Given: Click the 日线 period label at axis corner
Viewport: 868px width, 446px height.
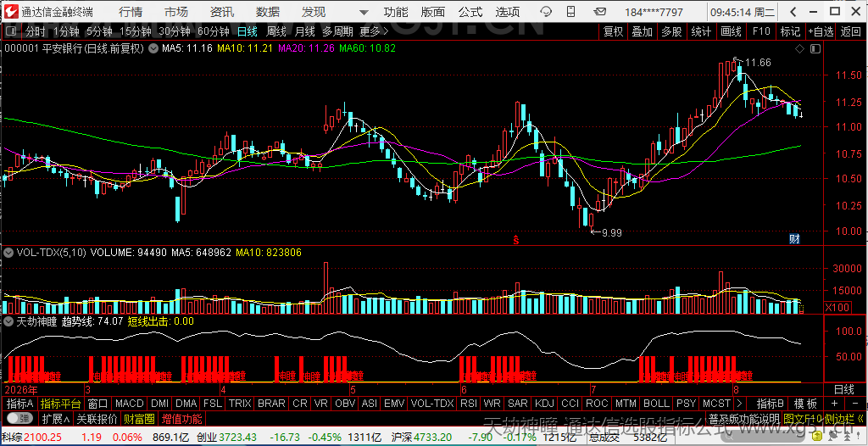Looking at the screenshot, I should (x=844, y=389).
